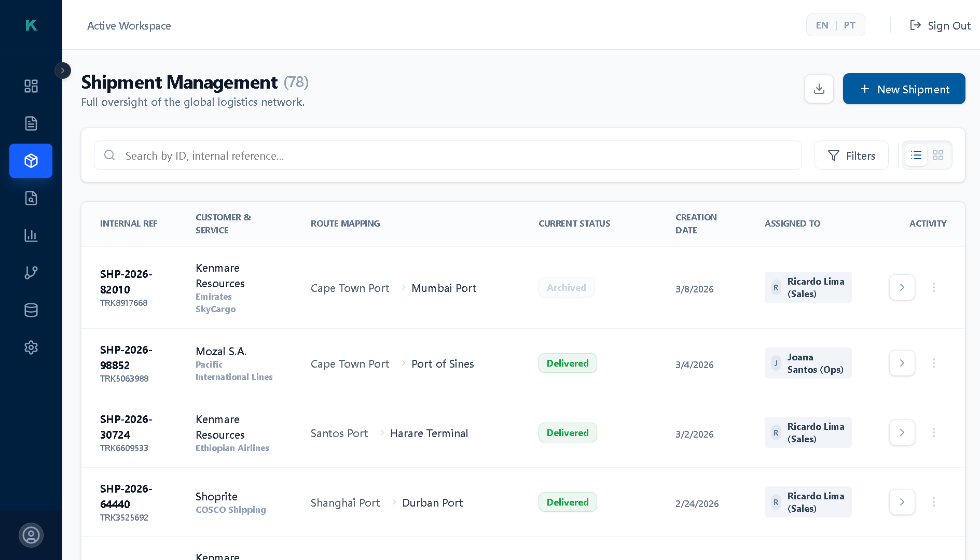Open the actions menu for SHP-2026-98852
This screenshot has height=560, width=980.
[x=933, y=363]
